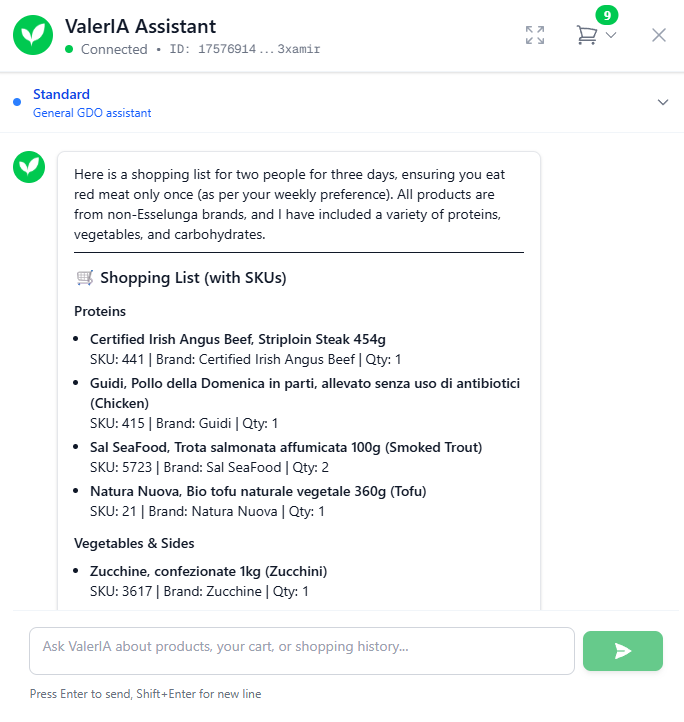Image resolution: width=684 pixels, height=722 pixels.
Task: Close the ValerIA Assistant panel
Action: pyautogui.click(x=659, y=35)
